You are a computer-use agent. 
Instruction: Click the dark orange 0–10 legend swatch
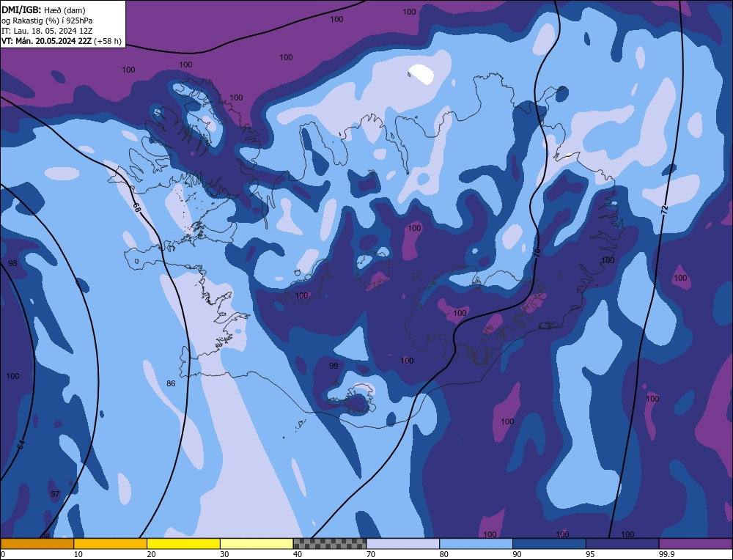37,544
